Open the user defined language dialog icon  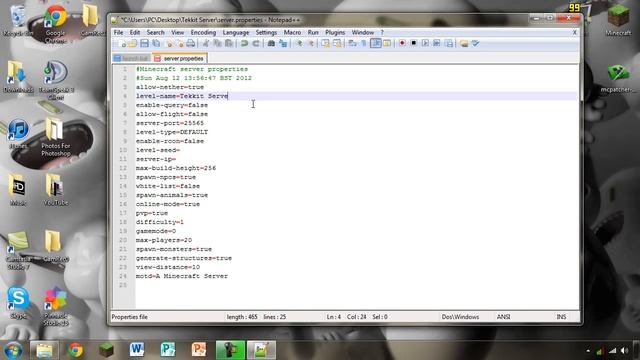pyautogui.click(x=387, y=43)
